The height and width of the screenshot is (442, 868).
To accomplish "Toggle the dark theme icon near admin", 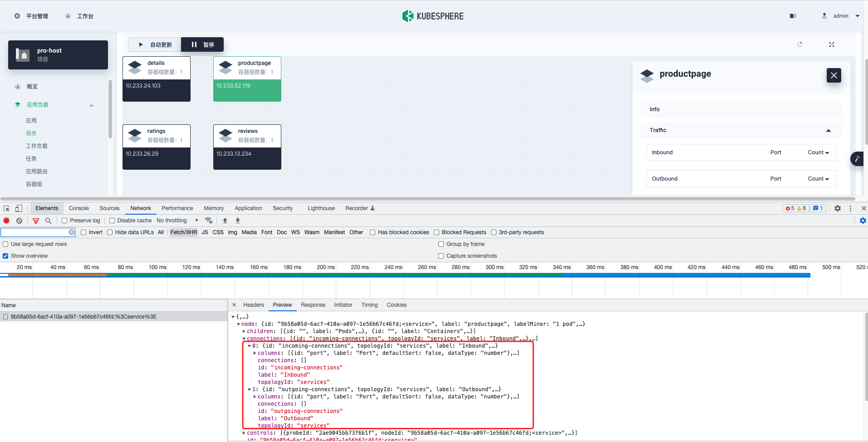I will click(793, 16).
